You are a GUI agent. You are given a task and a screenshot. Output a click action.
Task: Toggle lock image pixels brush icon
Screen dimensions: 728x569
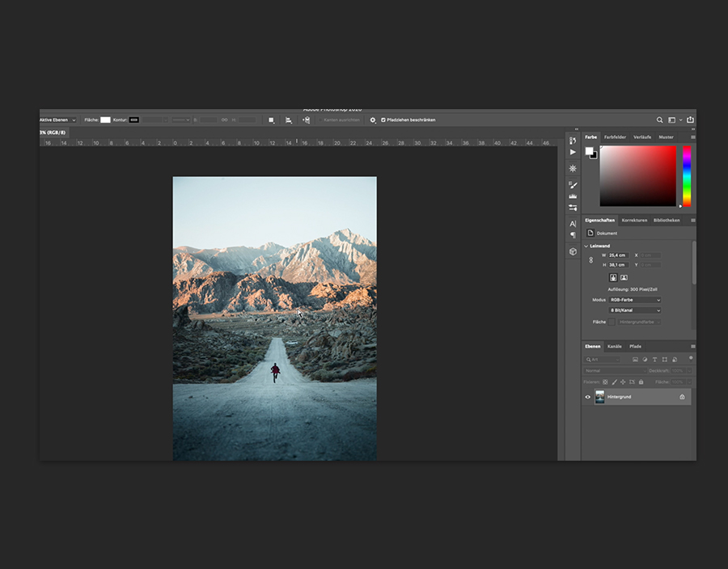[x=614, y=382]
